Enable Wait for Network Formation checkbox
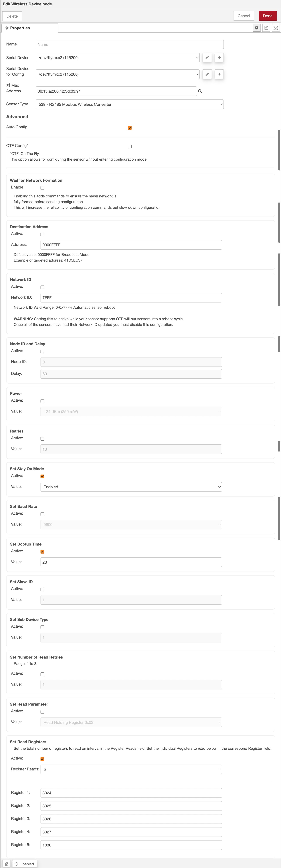Screen dimensions: 281x868 (42, 188)
